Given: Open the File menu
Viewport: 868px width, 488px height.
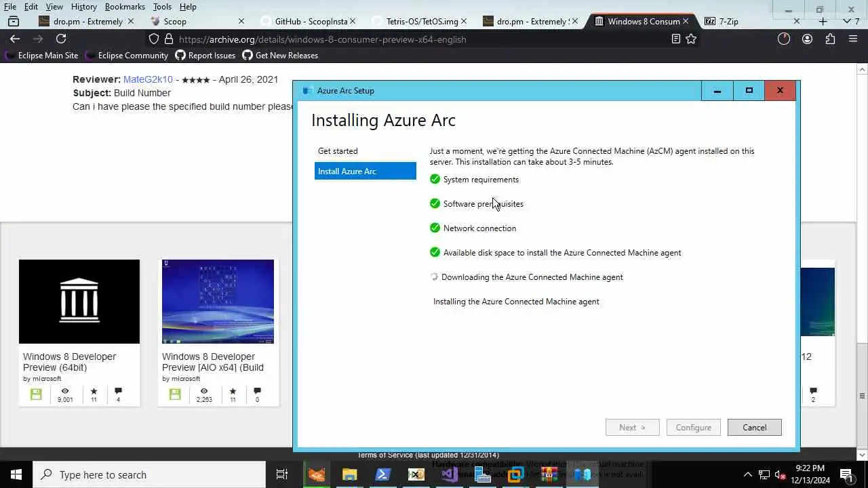Looking at the screenshot, I should tap(10, 7).
